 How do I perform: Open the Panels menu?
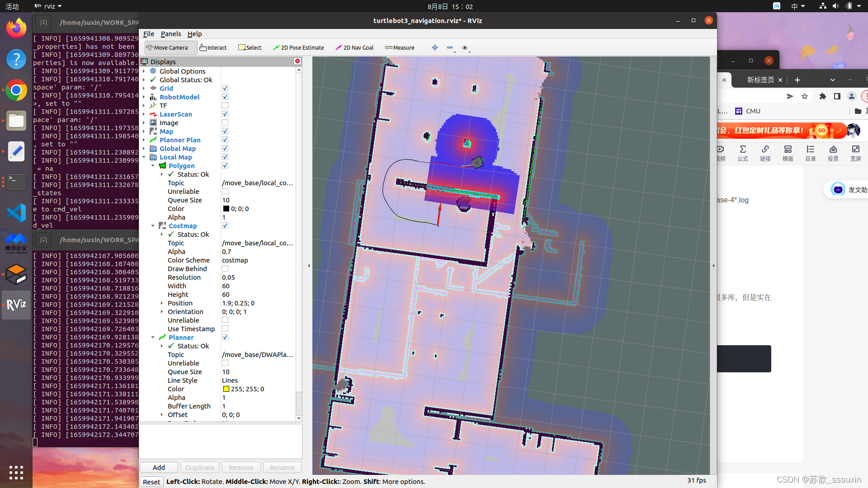click(x=171, y=34)
